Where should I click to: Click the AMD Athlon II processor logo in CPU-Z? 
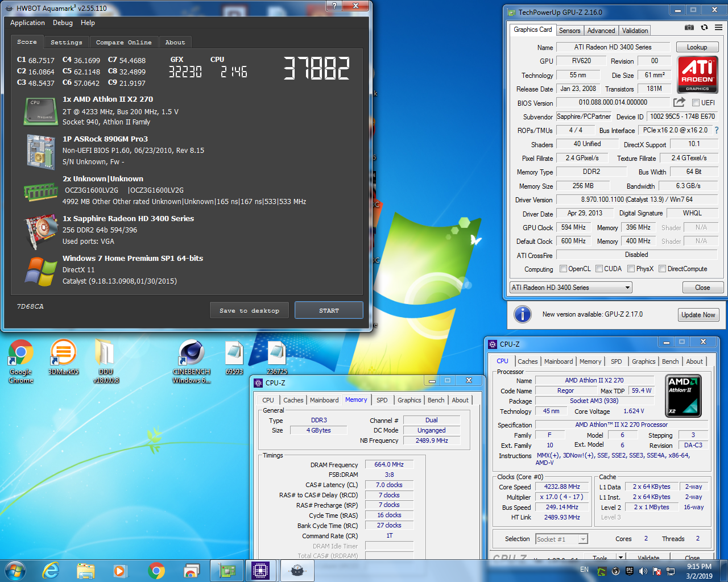[683, 396]
